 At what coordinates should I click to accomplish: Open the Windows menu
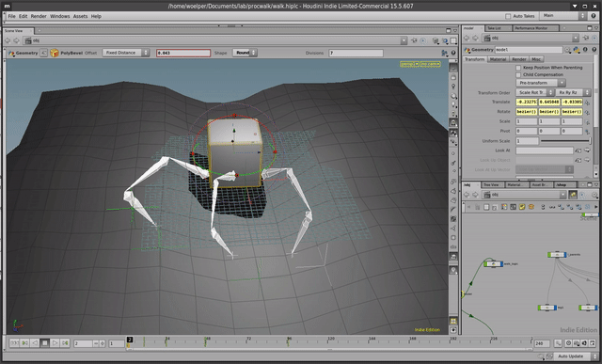pos(60,16)
